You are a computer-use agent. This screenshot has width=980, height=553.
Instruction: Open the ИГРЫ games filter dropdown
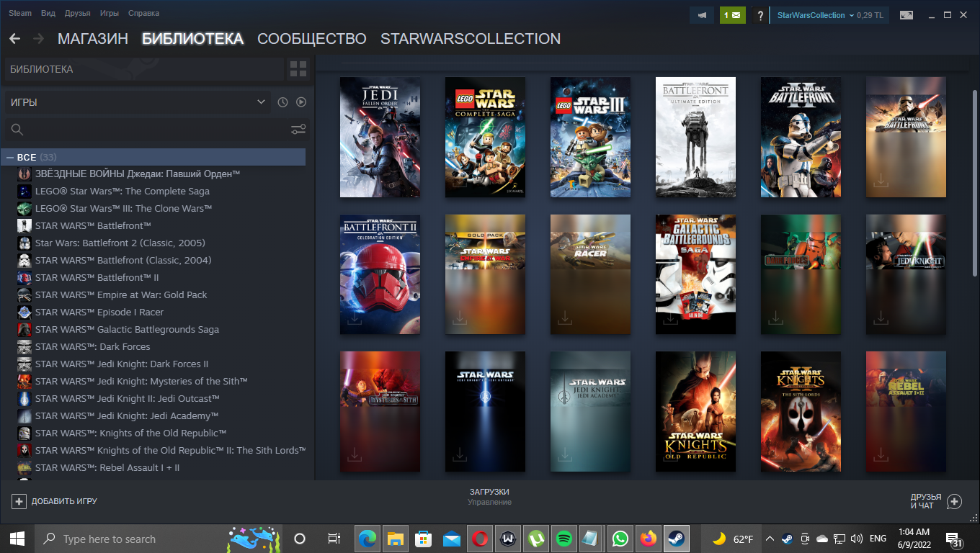(138, 102)
